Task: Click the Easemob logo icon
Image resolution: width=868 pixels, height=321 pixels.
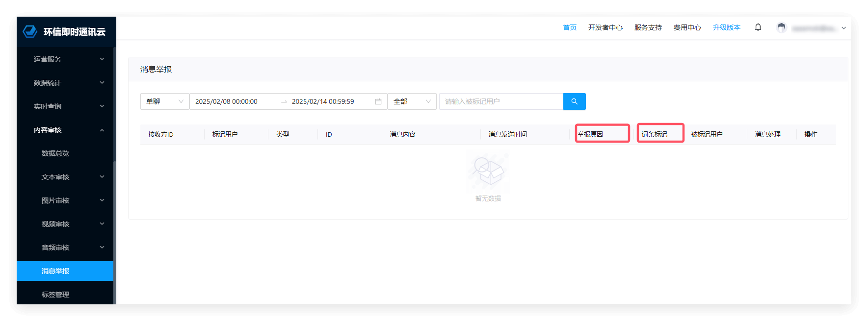Action: pos(30,31)
